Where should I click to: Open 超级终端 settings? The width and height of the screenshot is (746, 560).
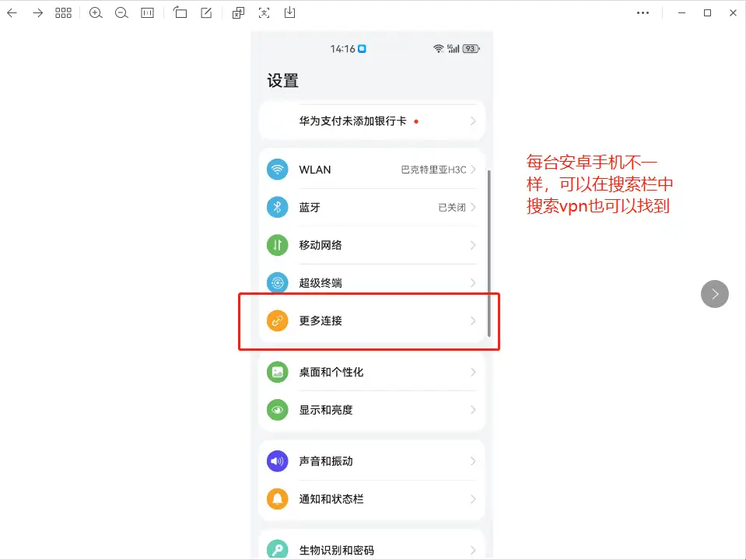point(372,282)
